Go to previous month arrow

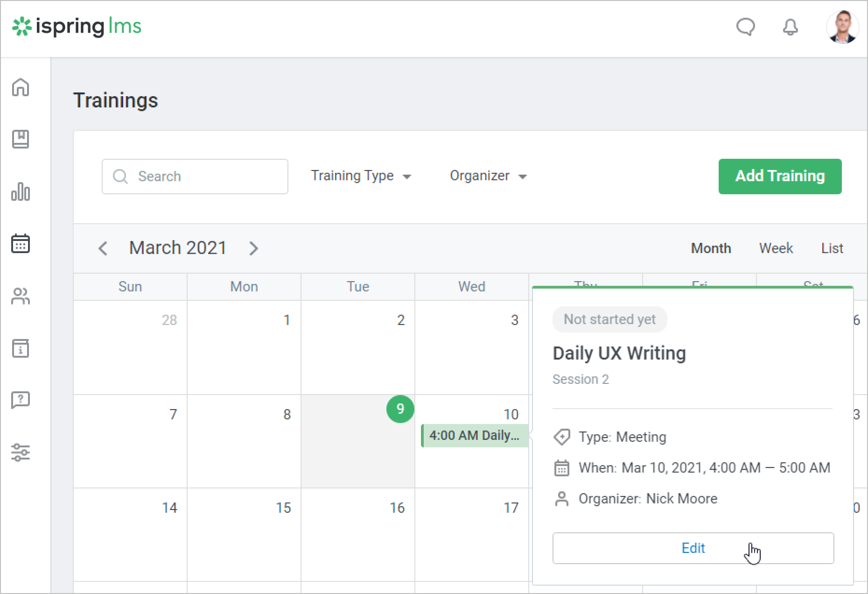coord(103,248)
